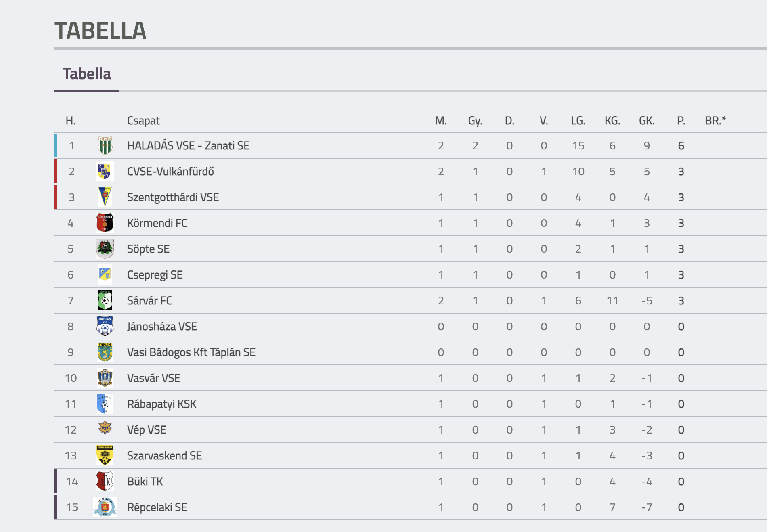This screenshot has height=532, width=767.
Task: Open the Vasvár VSE team link
Action: tap(154, 378)
